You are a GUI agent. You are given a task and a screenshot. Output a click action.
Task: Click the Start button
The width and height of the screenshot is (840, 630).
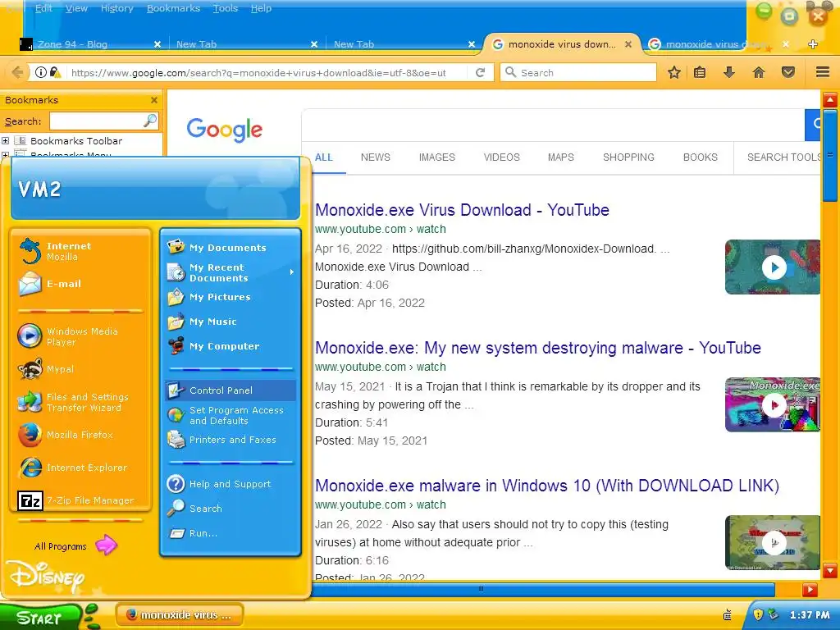click(42, 617)
